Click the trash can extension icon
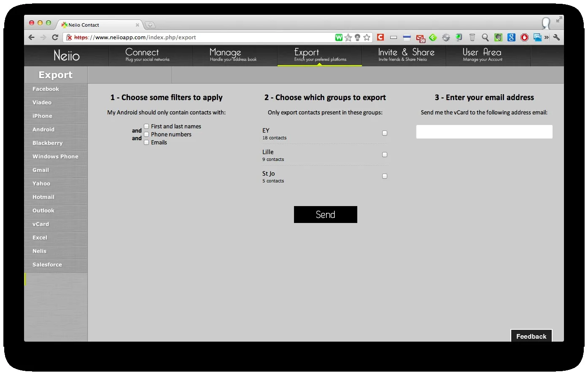 472,38
